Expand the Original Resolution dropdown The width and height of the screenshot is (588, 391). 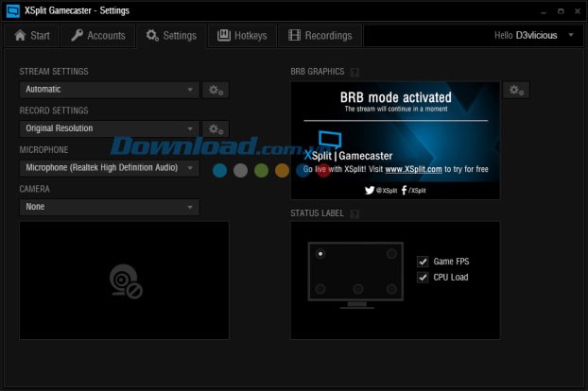tap(109, 128)
